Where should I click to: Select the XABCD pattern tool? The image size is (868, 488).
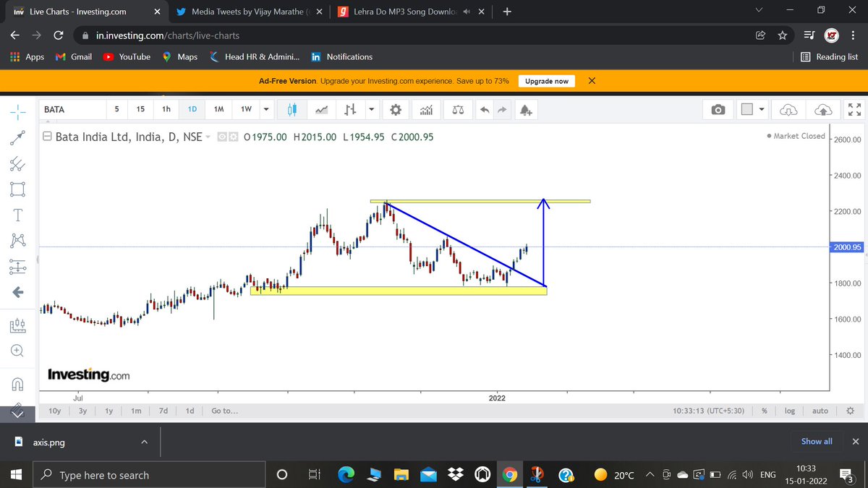point(18,241)
